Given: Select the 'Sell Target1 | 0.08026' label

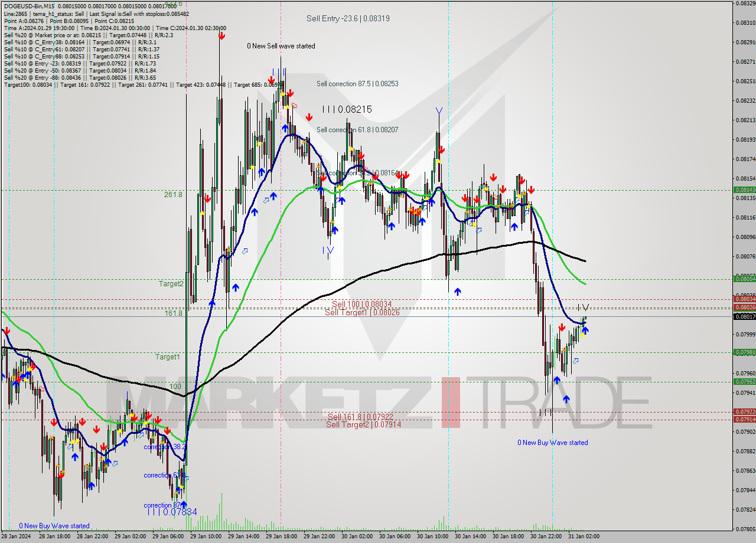Looking at the screenshot, I should click(362, 312).
